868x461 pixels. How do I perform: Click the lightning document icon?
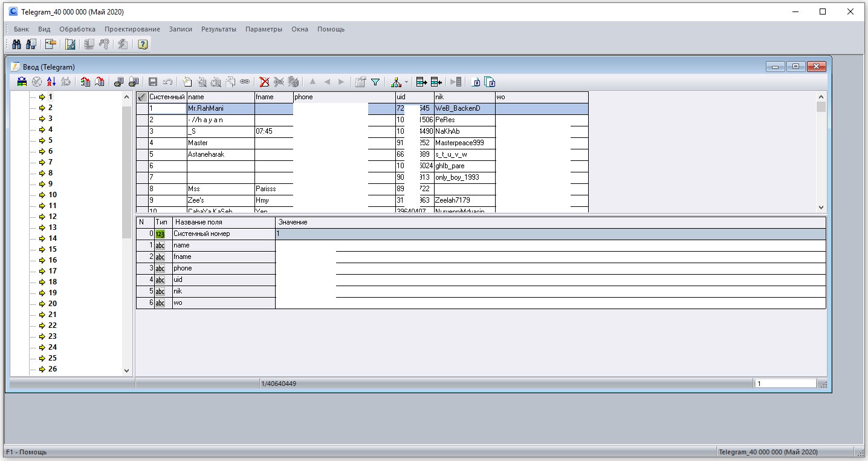click(x=123, y=44)
